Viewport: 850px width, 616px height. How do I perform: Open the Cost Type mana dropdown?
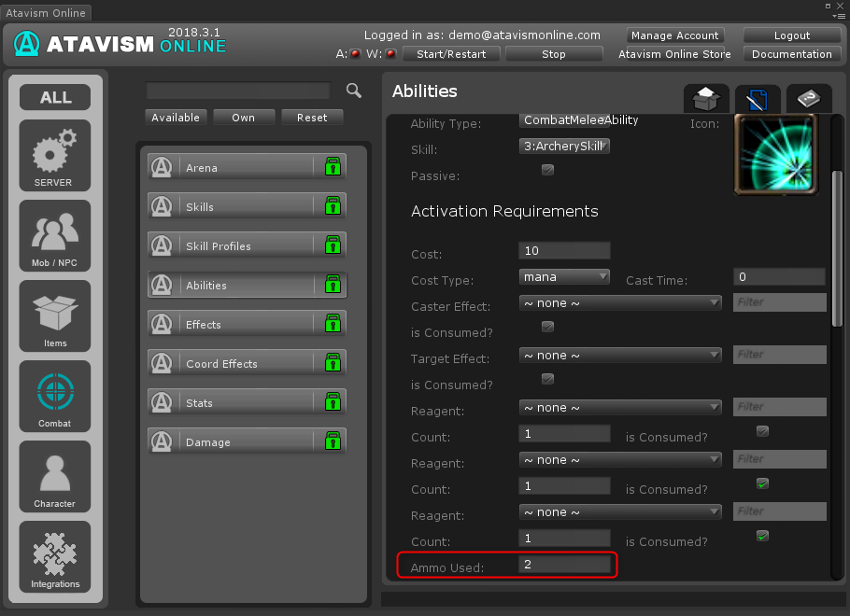pos(564,277)
